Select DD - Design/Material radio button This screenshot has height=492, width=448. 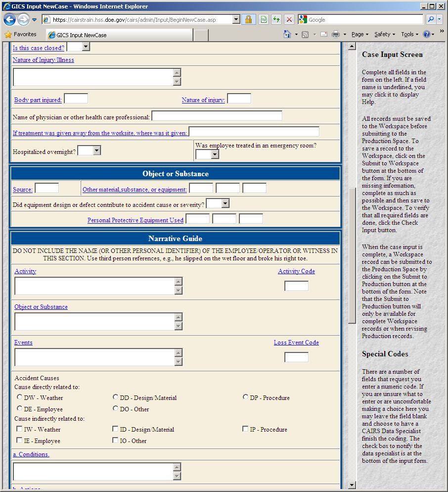(115, 397)
